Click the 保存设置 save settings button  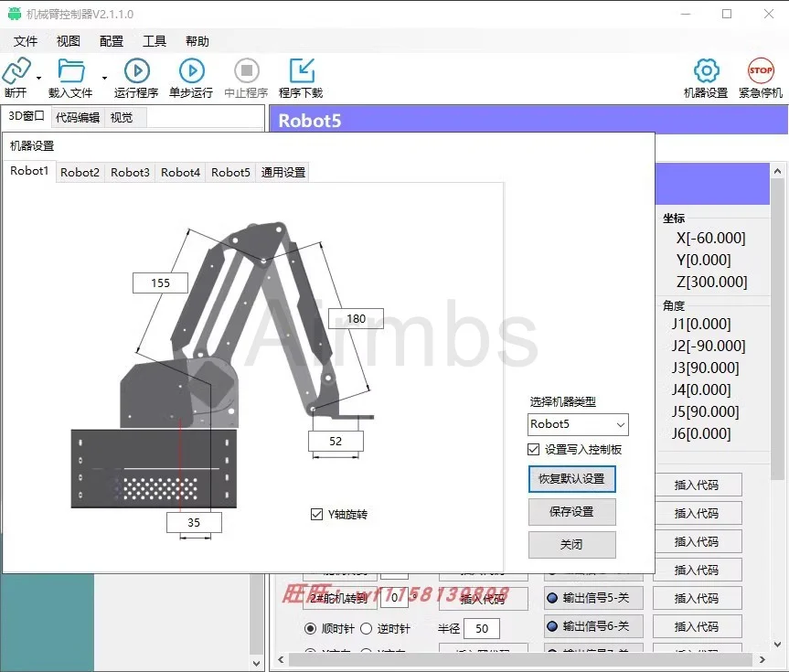571,512
